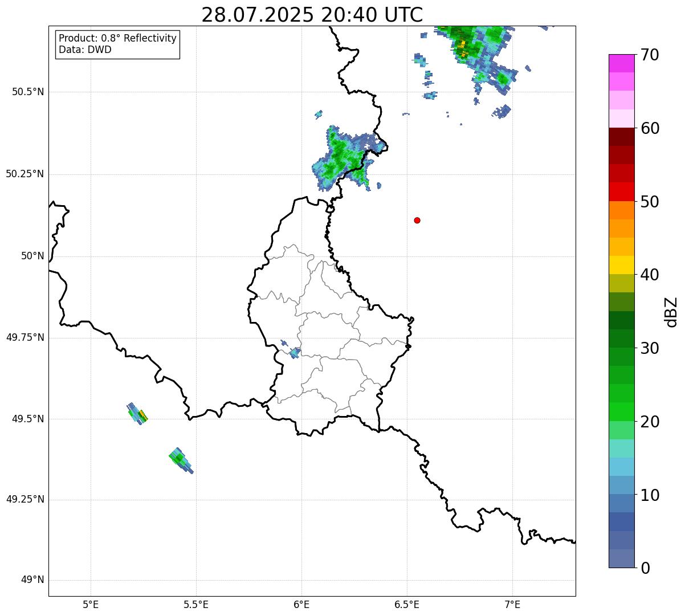Click the "dBZ" colorbar label
Viewport: 685px width, 616px height.
tap(671, 312)
